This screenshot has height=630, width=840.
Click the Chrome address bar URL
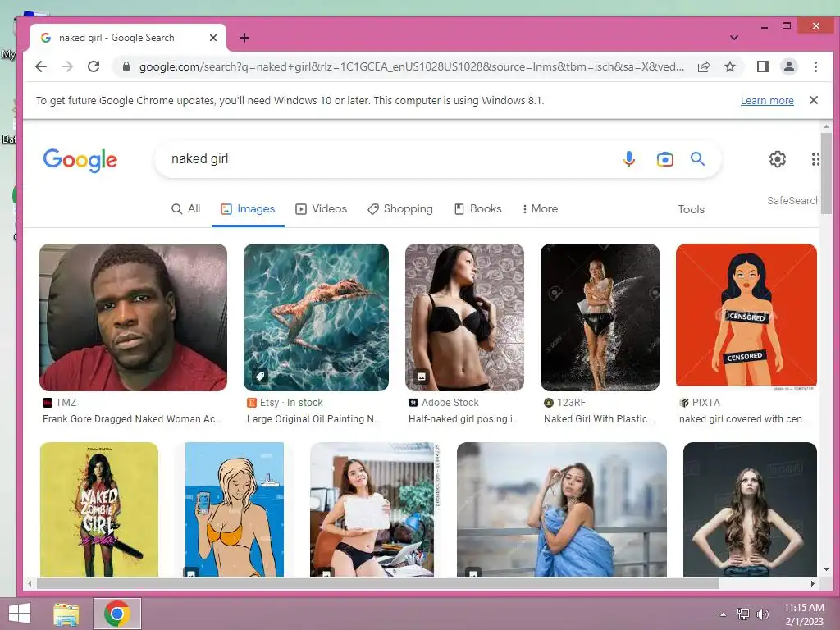click(x=412, y=66)
